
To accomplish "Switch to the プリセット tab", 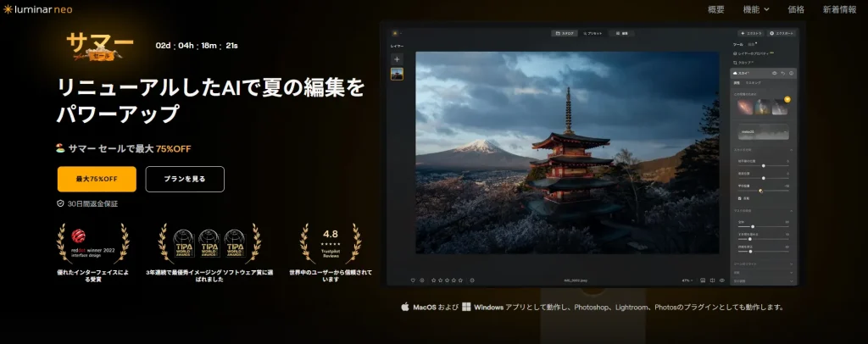I will point(593,33).
